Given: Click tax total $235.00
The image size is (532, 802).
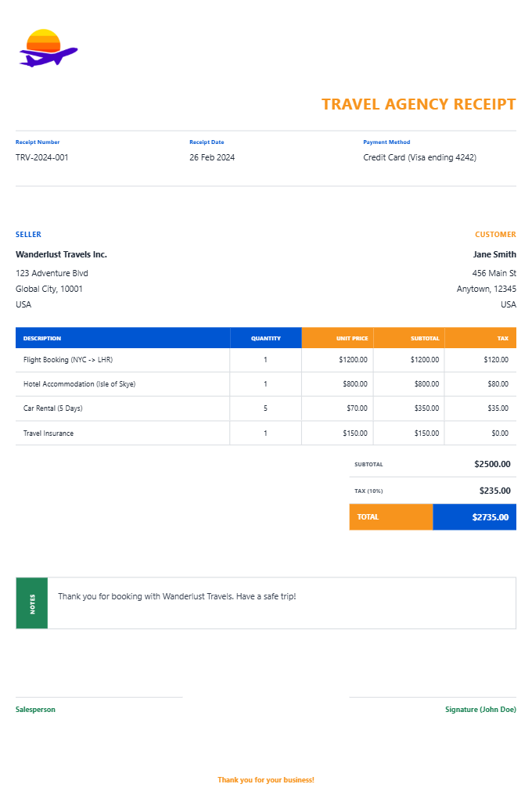Looking at the screenshot, I should point(494,491).
